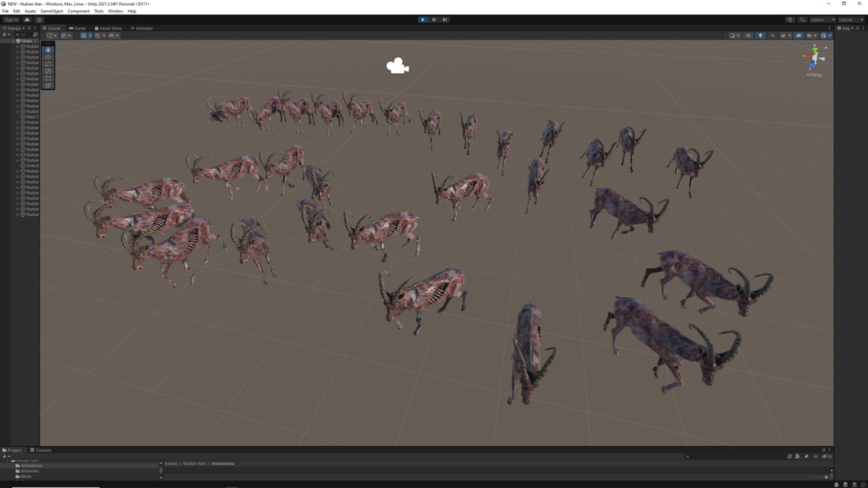Toggle 2D scene view mode
Screen dimensions: 868x488
point(749,35)
